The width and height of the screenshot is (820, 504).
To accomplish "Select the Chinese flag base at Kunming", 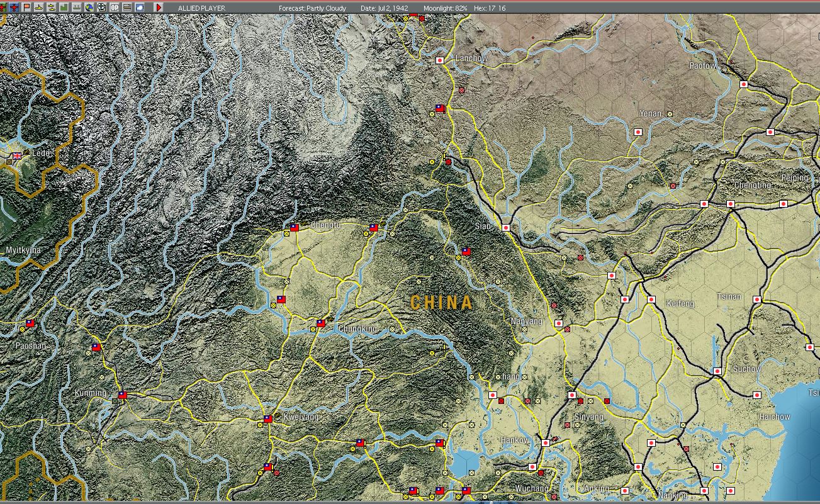I will click(x=122, y=395).
